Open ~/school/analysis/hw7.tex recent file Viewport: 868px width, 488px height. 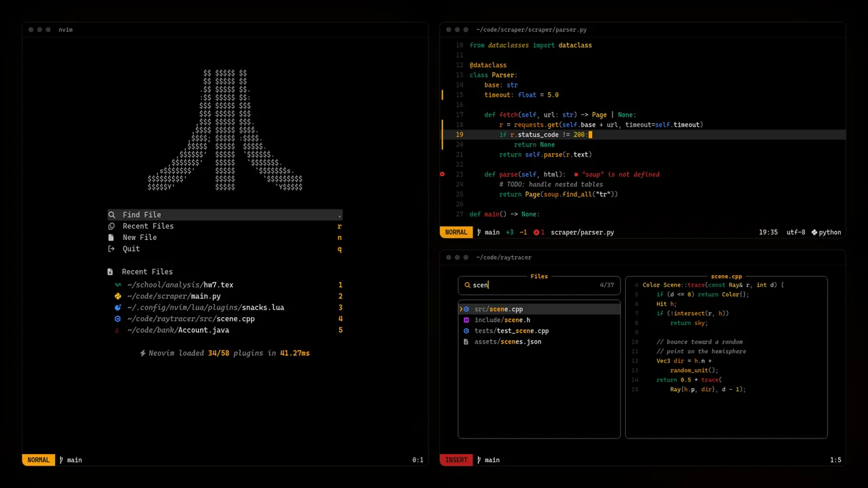tap(229, 285)
